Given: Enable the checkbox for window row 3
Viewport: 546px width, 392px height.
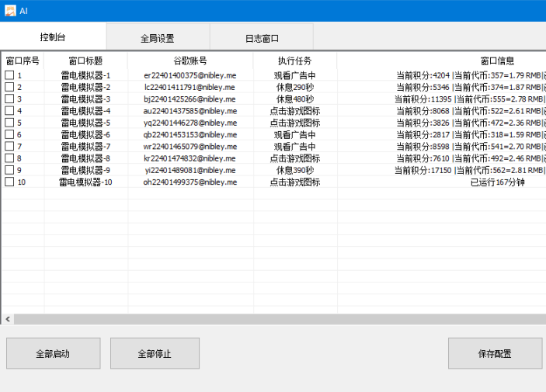Looking at the screenshot, I should pos(9,99).
